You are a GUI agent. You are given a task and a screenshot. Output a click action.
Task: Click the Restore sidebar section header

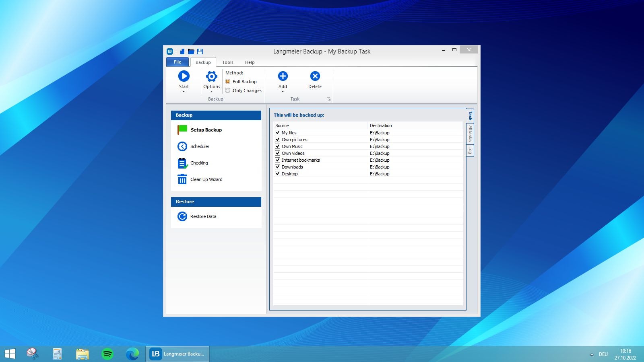[216, 202]
